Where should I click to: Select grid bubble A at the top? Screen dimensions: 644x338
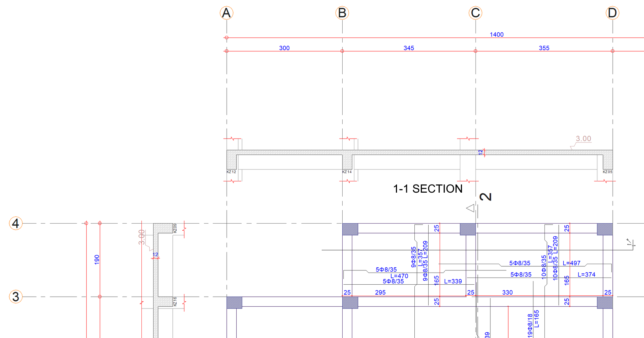pos(226,13)
